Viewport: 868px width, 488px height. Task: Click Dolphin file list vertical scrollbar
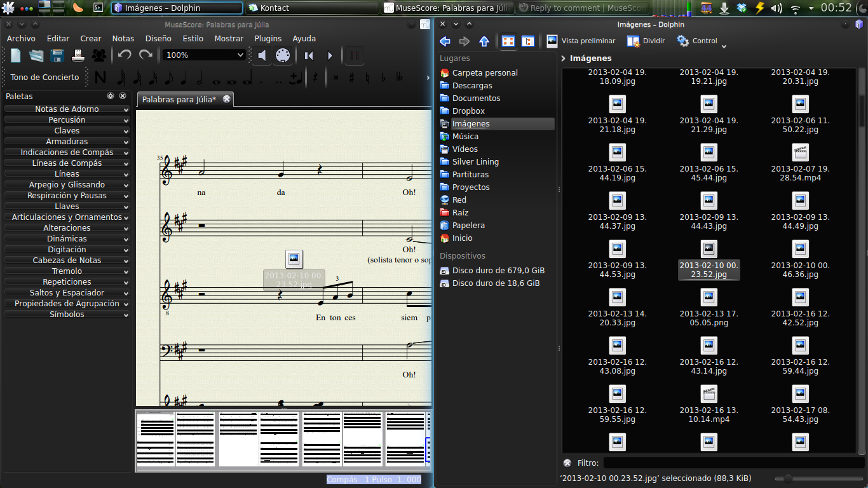click(862, 261)
